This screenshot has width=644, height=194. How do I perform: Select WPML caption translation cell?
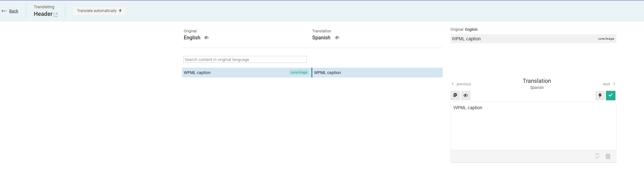(377, 72)
